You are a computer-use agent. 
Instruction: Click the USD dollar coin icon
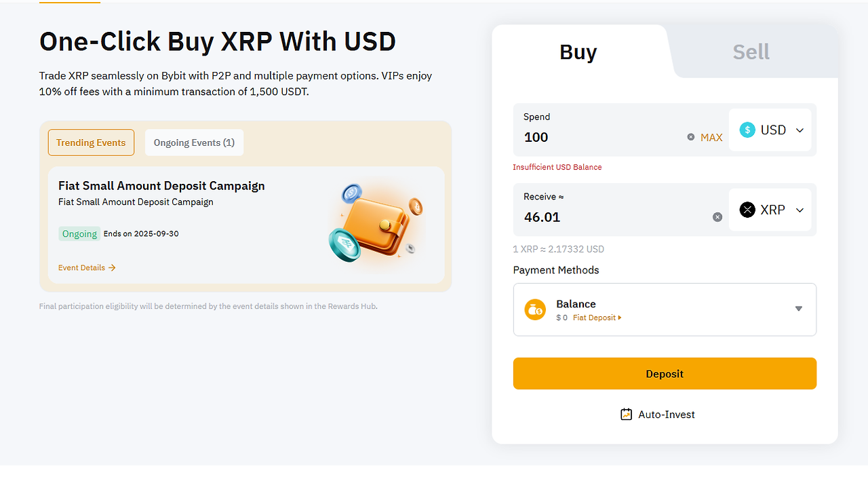click(x=747, y=130)
